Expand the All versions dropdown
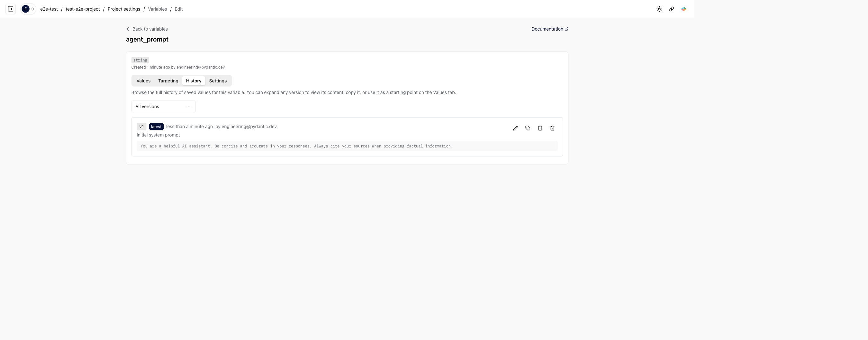868x340 pixels. pos(163,107)
